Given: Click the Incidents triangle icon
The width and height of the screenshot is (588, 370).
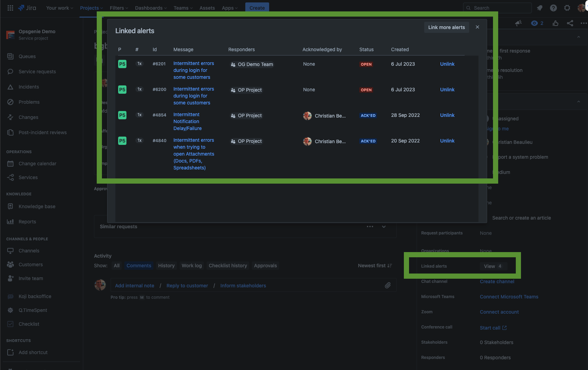Looking at the screenshot, I should 10,87.
